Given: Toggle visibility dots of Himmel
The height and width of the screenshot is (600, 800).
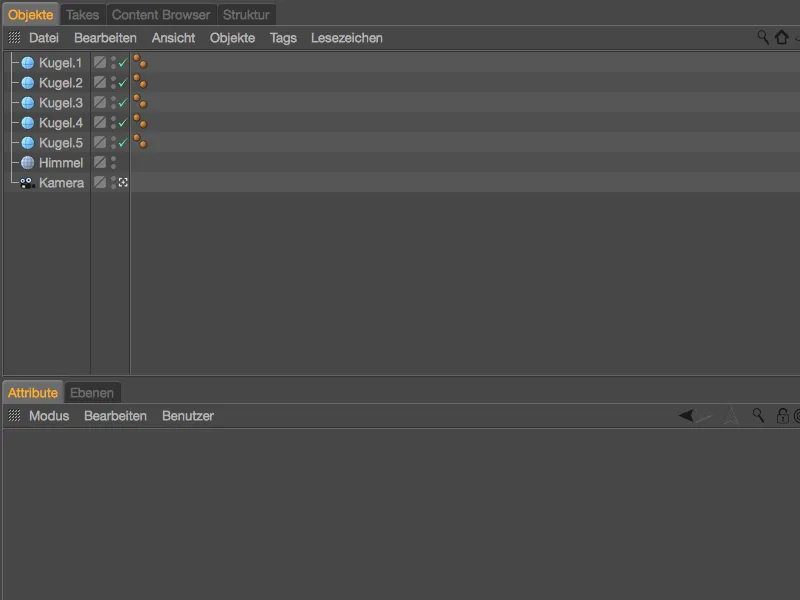Looking at the screenshot, I should pos(113,163).
